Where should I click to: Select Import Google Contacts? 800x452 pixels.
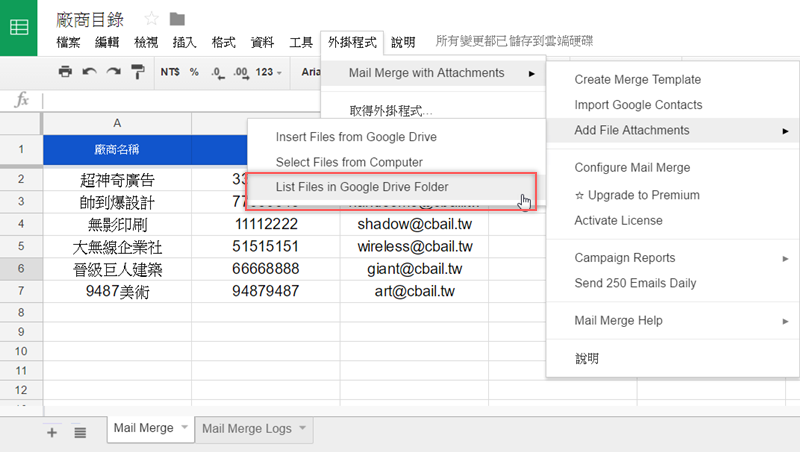coord(673,105)
